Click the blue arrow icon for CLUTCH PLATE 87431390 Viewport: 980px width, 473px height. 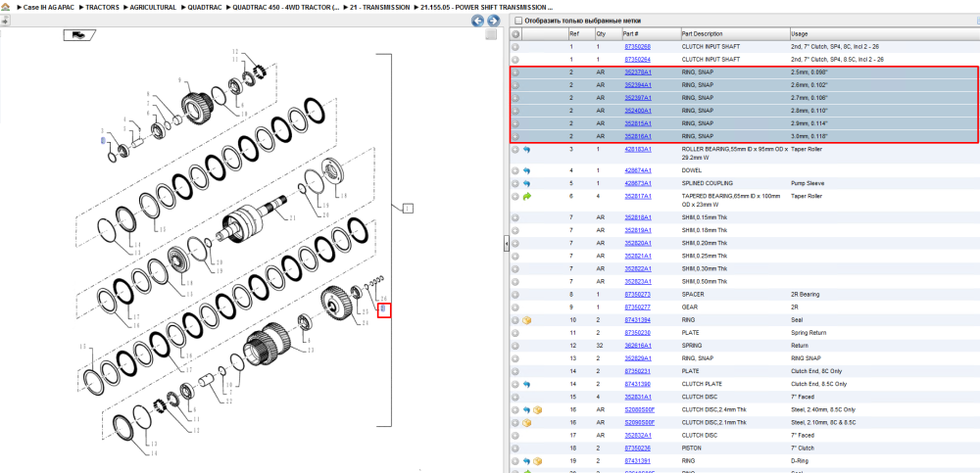click(526, 384)
